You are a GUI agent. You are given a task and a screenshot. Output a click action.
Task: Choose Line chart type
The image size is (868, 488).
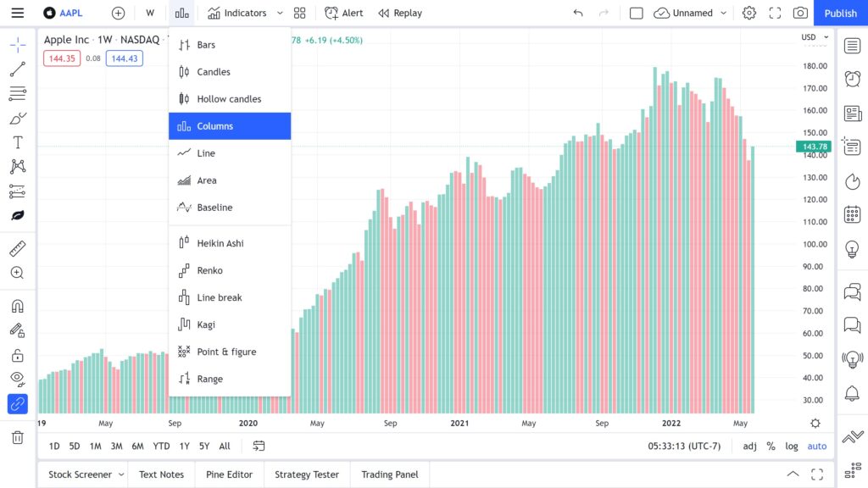[230, 153]
